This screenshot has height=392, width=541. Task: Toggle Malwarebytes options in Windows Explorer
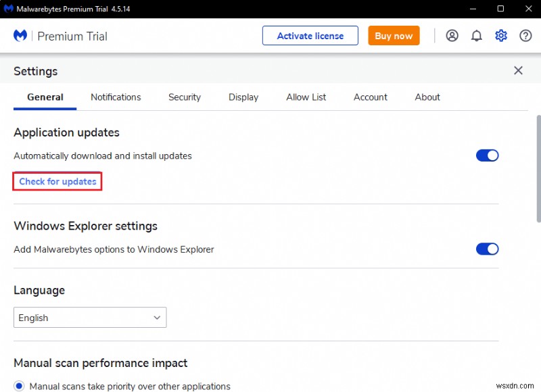487,249
